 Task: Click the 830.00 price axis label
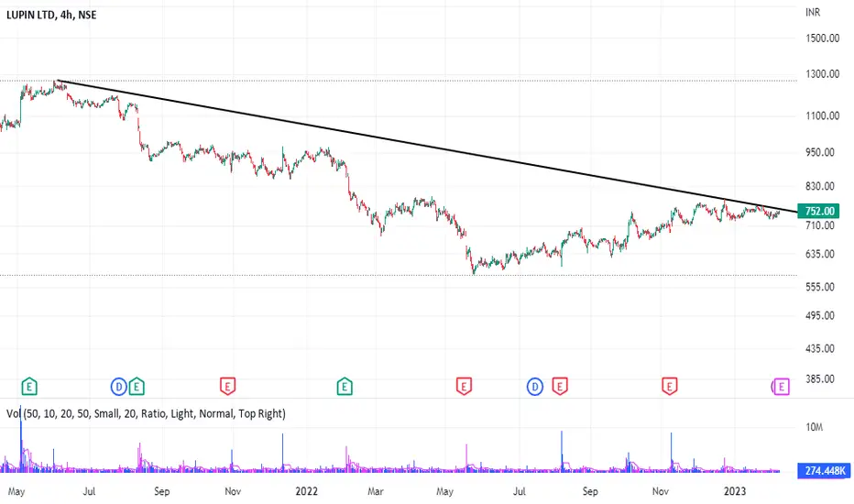(x=820, y=186)
